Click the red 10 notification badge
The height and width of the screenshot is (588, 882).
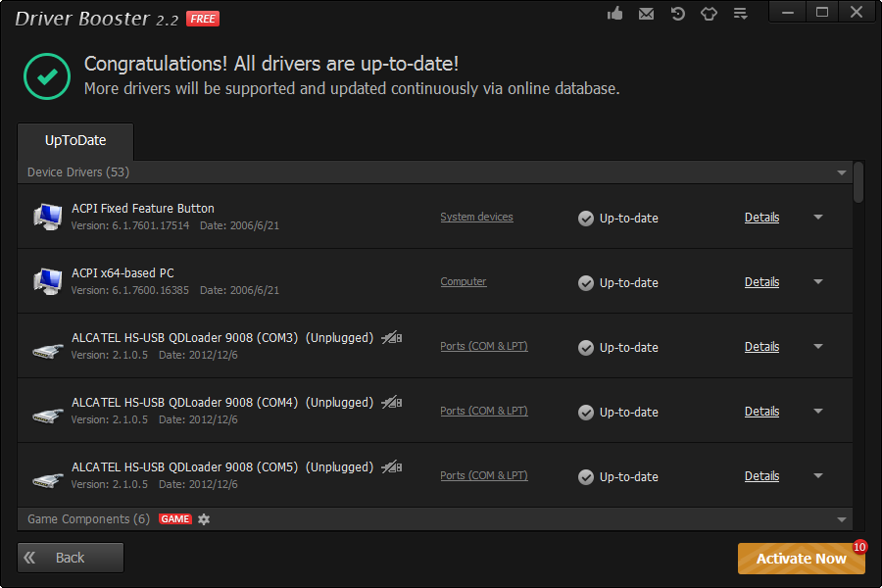click(859, 547)
